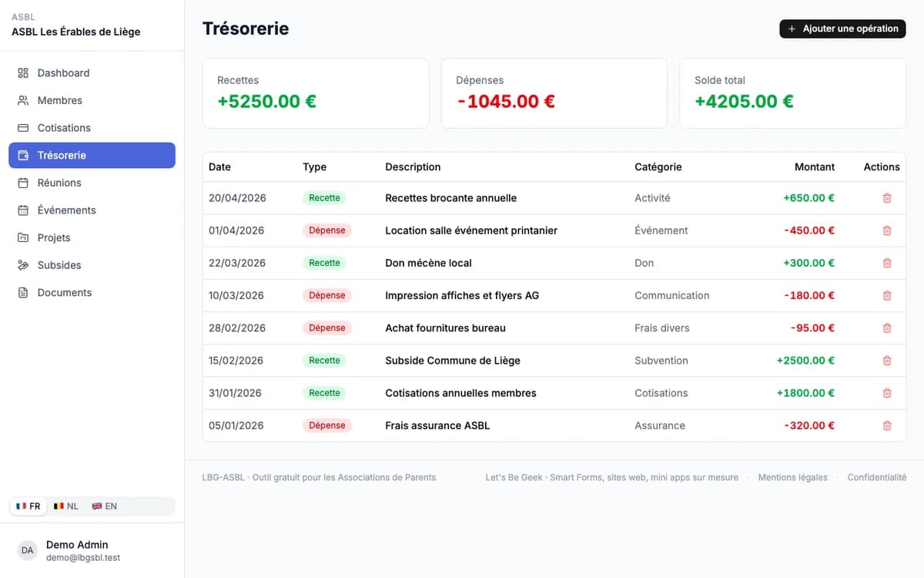Delete the Subside Commune de Liège entry
The height and width of the screenshot is (578, 924).
[x=887, y=360]
